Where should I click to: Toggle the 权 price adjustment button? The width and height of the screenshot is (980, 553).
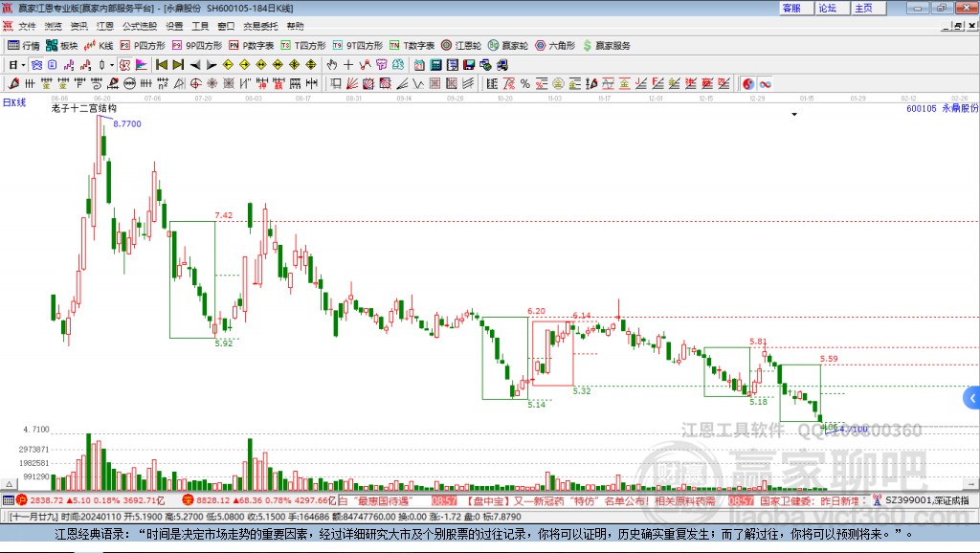coord(124,65)
